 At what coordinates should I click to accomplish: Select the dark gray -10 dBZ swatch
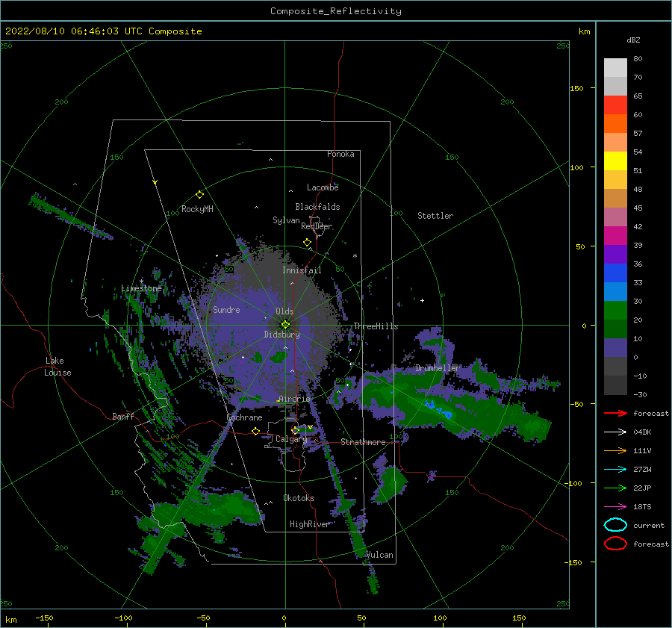click(x=615, y=385)
